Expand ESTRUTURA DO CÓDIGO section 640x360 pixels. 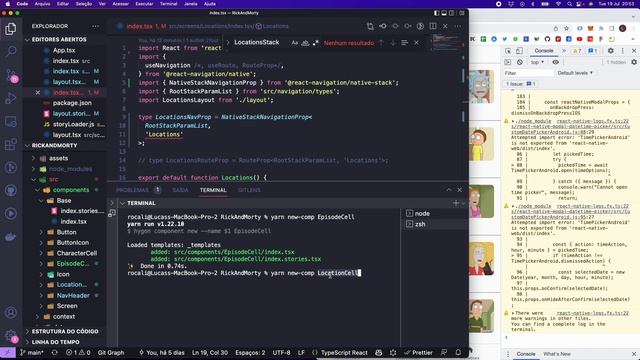click(65, 331)
